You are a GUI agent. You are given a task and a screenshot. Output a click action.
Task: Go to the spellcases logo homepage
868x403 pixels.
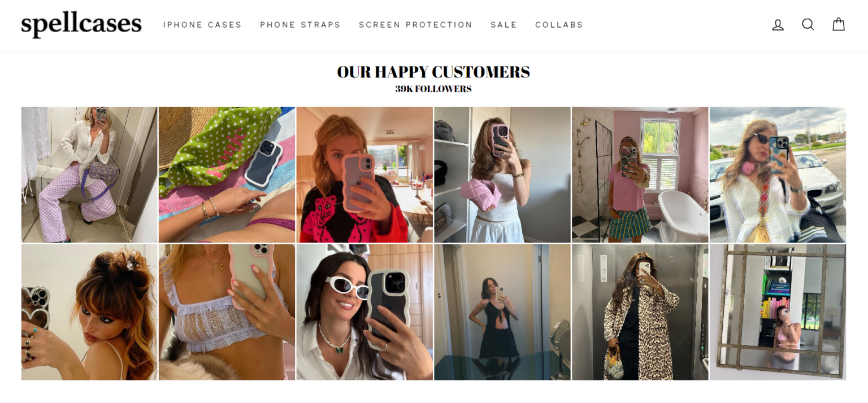81,25
